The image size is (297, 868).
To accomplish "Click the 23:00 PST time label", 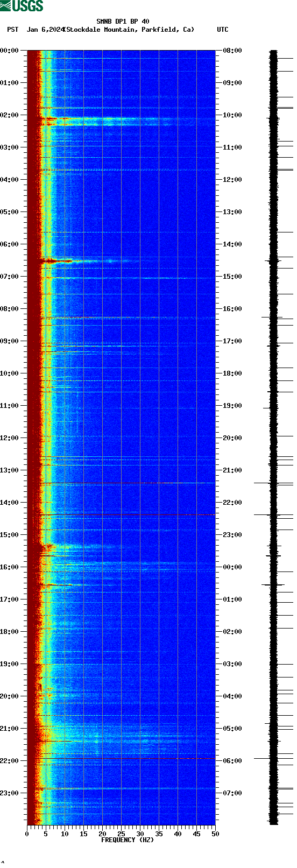I will (10, 793).
